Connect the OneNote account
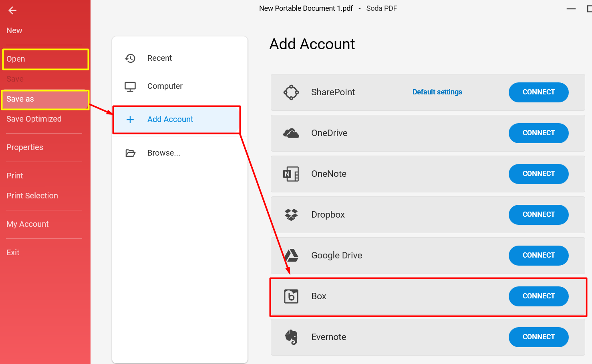This screenshot has height=364, width=592. tap(539, 174)
